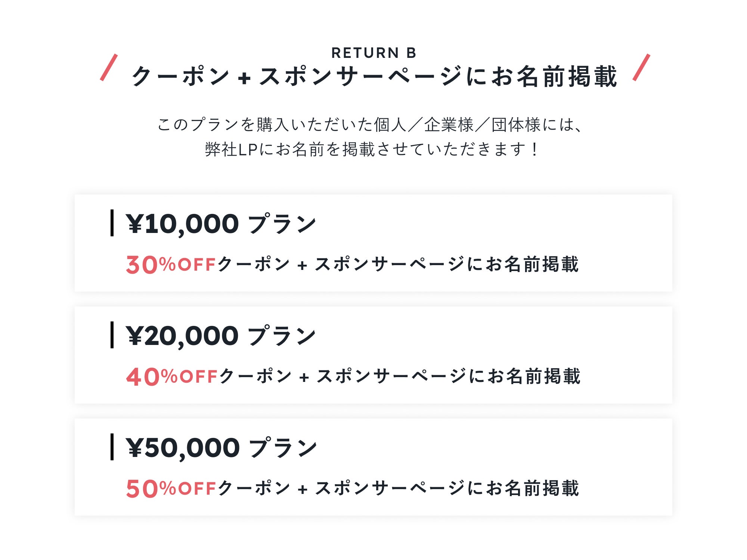
Task: Select the ¥20,000 プラン title
Action: coord(221,336)
